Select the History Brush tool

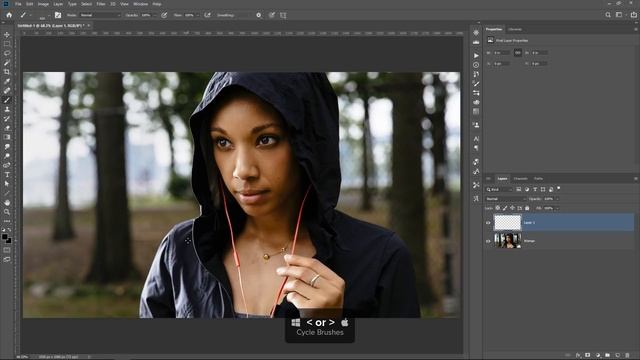[7, 119]
